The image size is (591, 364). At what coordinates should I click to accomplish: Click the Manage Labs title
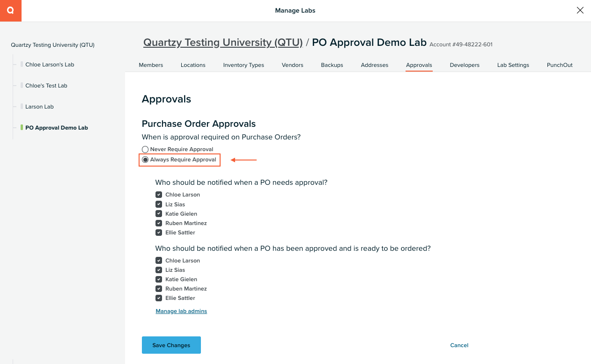[x=295, y=11]
